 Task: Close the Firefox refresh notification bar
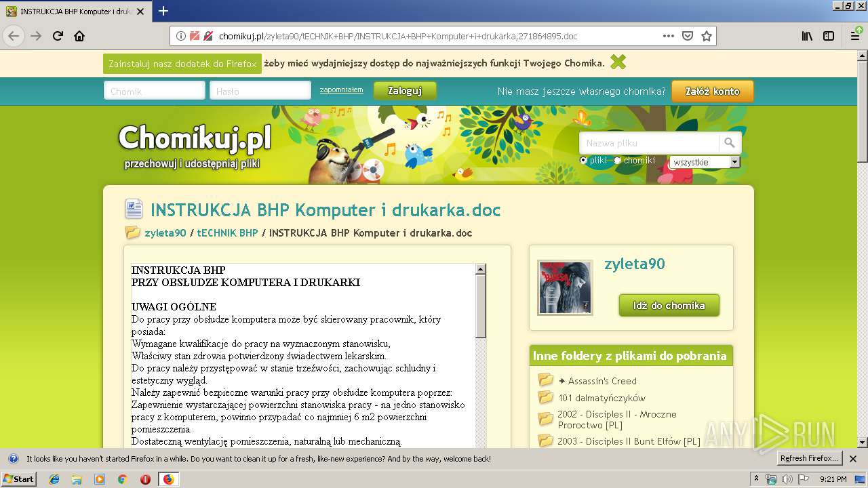pyautogui.click(x=853, y=459)
